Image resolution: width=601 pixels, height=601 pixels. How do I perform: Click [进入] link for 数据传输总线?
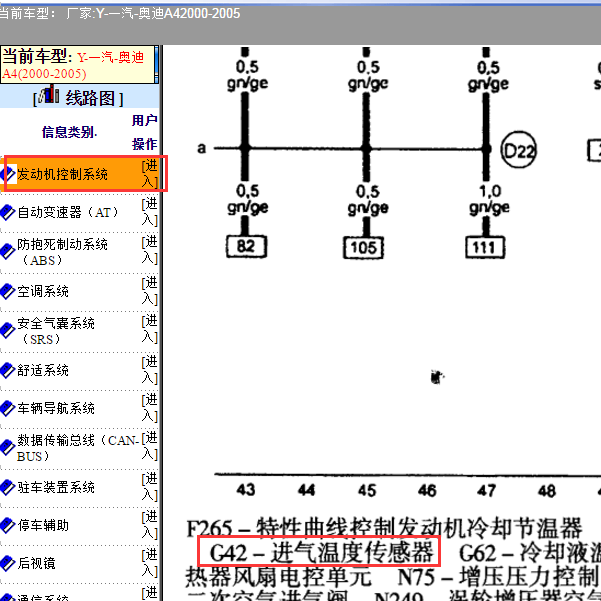click(149, 446)
